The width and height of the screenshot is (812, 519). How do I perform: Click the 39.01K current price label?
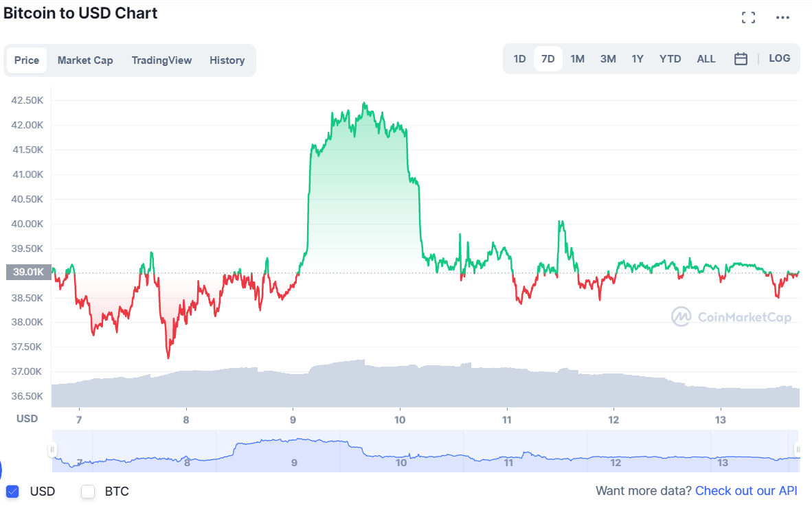[27, 272]
